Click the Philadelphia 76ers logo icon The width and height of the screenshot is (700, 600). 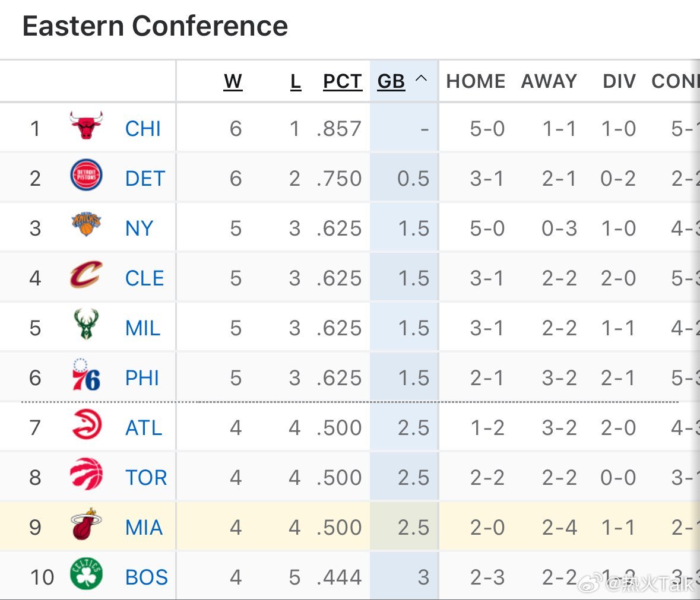click(x=86, y=375)
